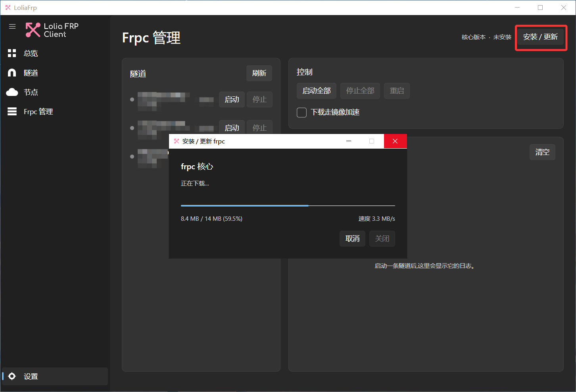The width and height of the screenshot is (576, 392).
Task: Click the Frpc 管理 page heading
Action: [151, 38]
